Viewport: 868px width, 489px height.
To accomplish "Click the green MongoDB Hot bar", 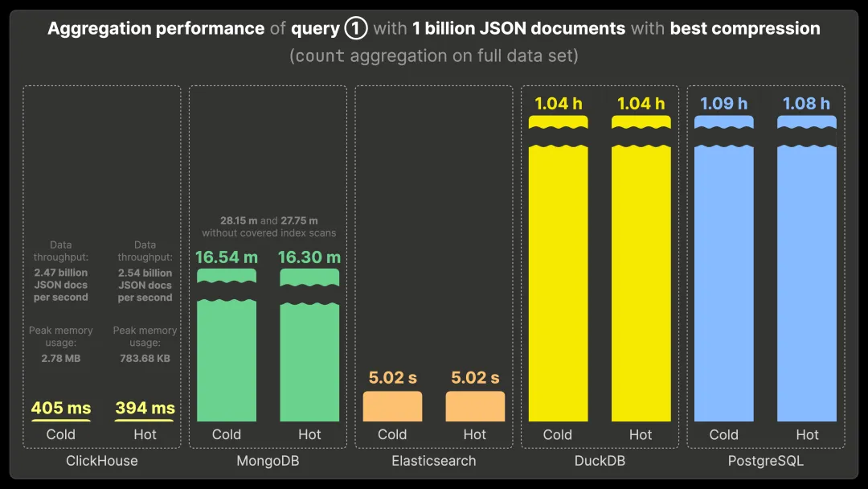I will (x=309, y=345).
